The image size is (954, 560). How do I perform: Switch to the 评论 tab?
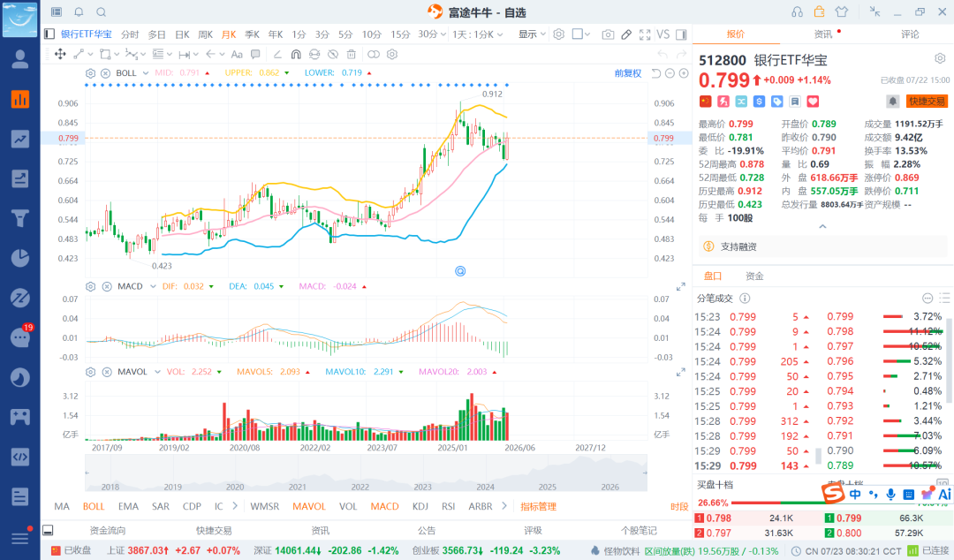910,34
